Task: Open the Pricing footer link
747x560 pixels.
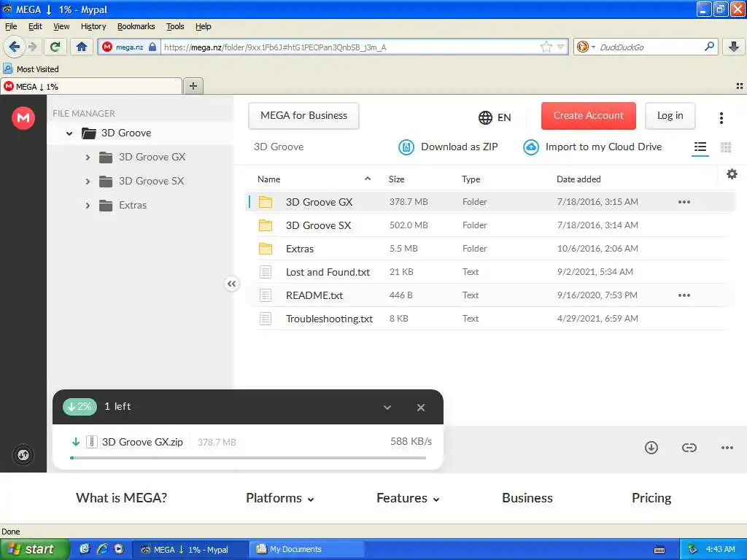Action: [x=651, y=498]
